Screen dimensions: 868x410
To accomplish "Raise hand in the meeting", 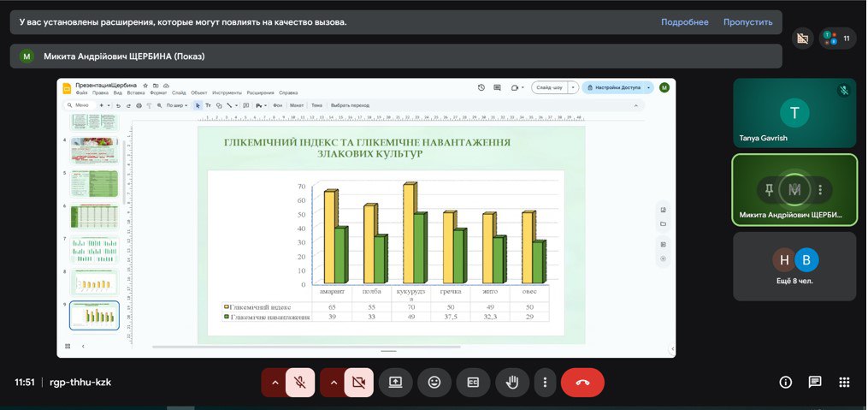I will [x=512, y=383].
